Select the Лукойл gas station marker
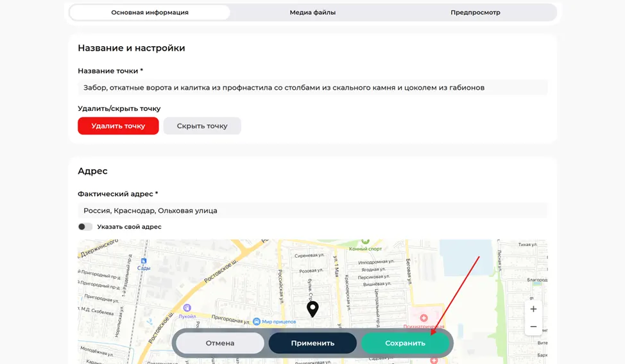The height and width of the screenshot is (364, 625). [187, 308]
